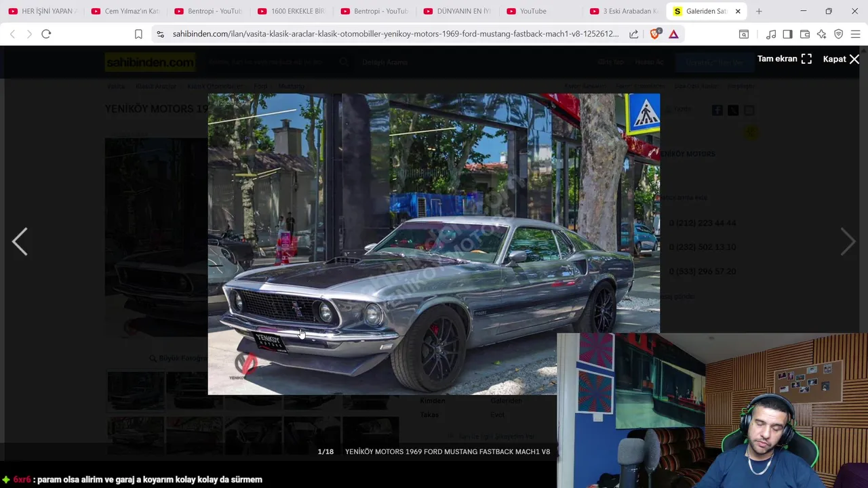Open a new tab with plus button

[759, 11]
